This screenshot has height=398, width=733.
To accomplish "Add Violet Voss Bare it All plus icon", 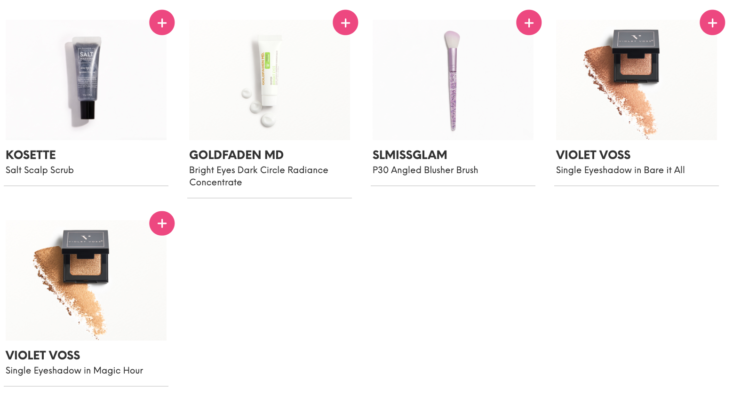I will coord(712,22).
